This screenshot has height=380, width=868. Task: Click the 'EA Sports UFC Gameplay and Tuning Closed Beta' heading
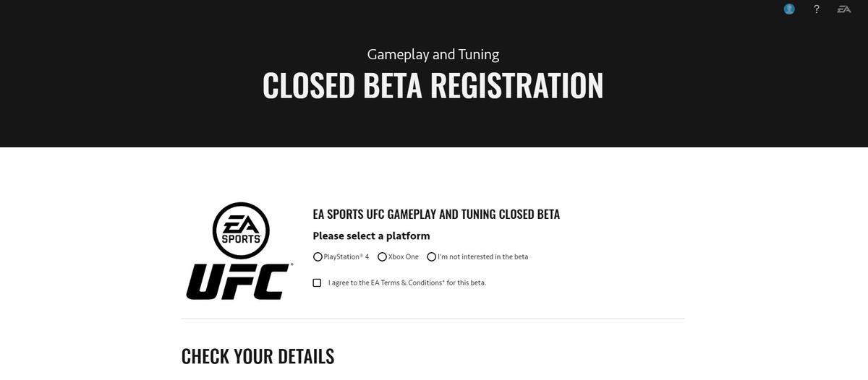[436, 215]
